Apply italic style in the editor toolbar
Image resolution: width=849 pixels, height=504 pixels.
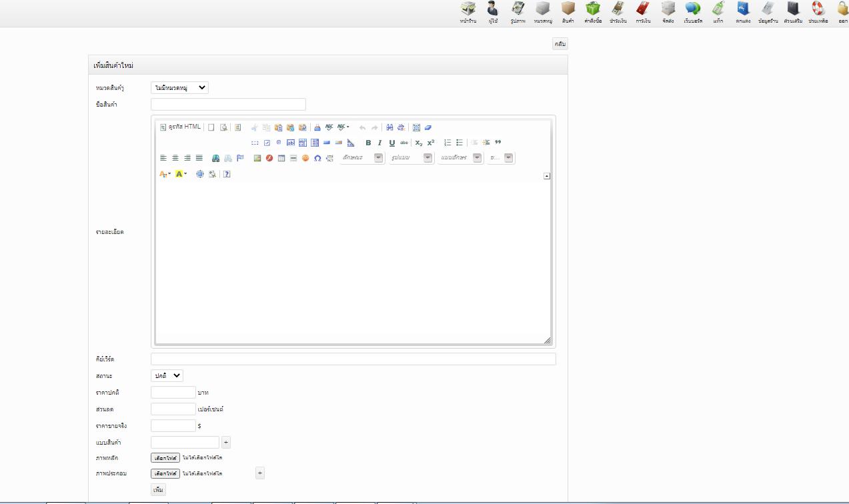(x=380, y=143)
